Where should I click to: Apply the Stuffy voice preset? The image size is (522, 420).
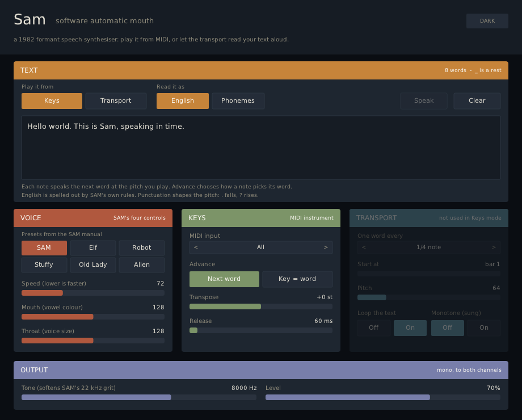tap(44, 264)
